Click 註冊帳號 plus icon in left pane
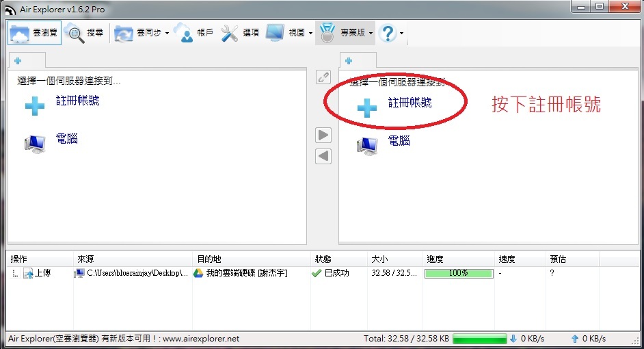 pos(34,105)
